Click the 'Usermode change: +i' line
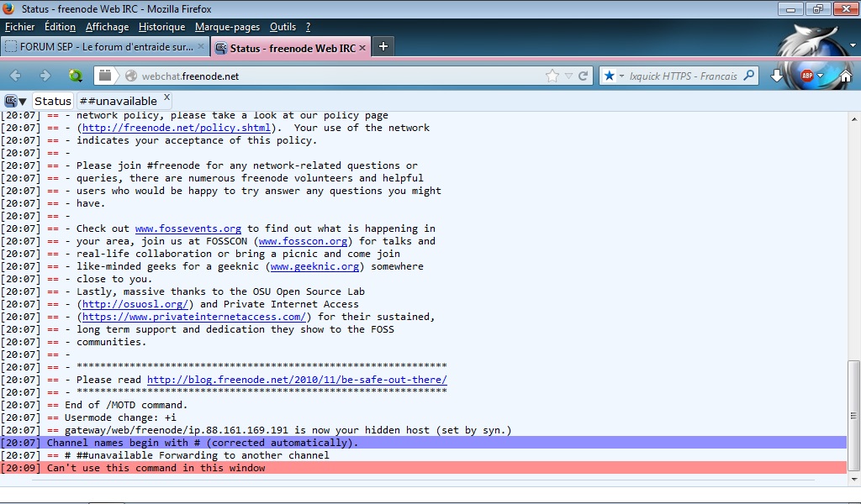861x504 pixels. point(120,417)
